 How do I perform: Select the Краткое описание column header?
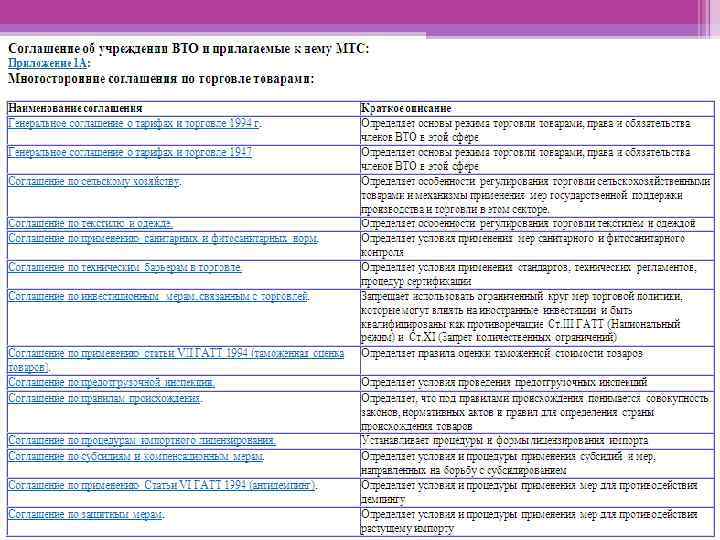(x=406, y=108)
